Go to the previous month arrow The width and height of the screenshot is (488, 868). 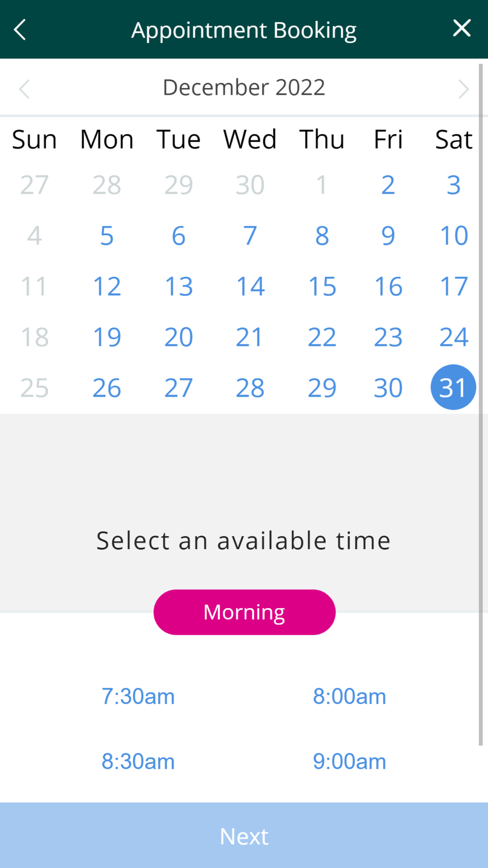(24, 89)
